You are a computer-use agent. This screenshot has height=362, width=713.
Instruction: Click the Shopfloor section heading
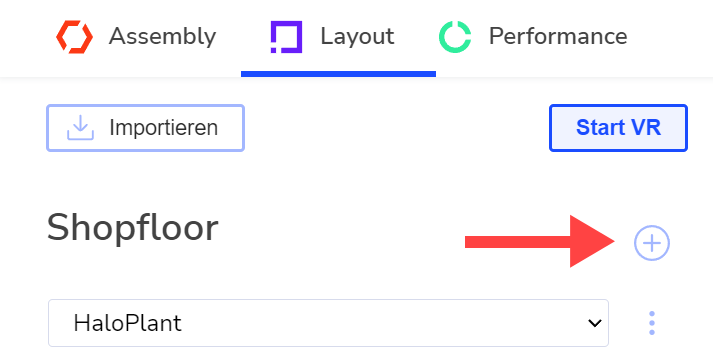[133, 228]
